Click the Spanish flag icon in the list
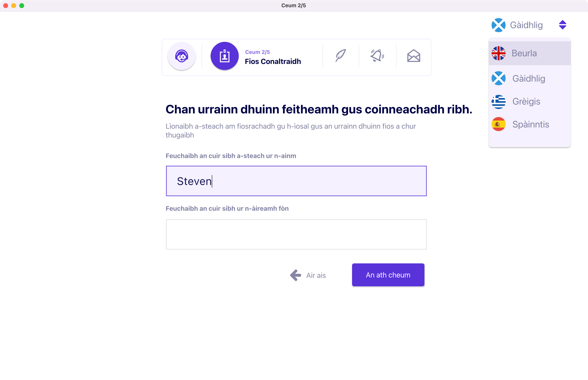Image resolution: width=588 pixels, height=380 pixels. pyautogui.click(x=498, y=124)
